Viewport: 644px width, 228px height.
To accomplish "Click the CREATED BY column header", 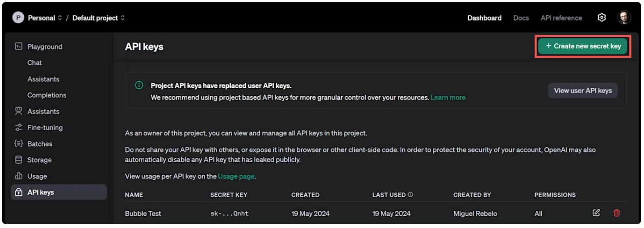I will [472, 195].
